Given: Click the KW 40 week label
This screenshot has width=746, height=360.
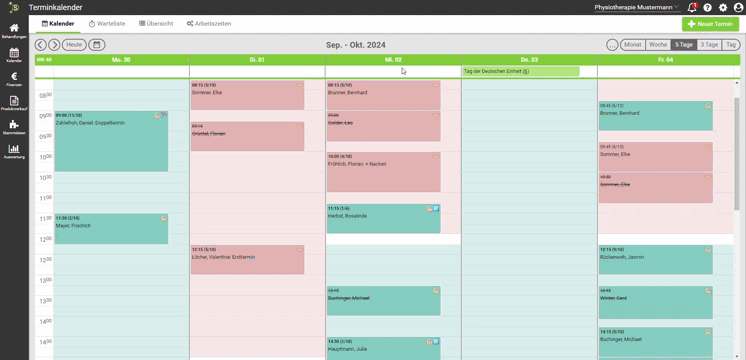Looking at the screenshot, I should coord(44,60).
